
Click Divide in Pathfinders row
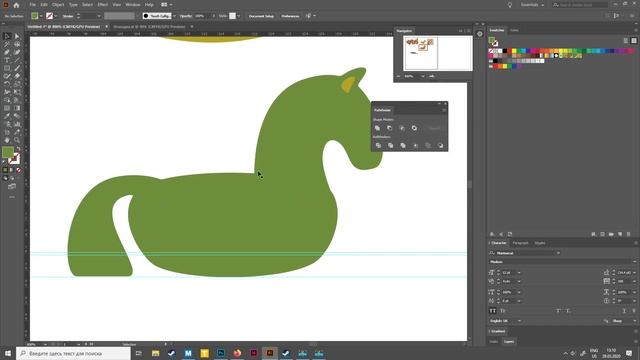click(378, 145)
